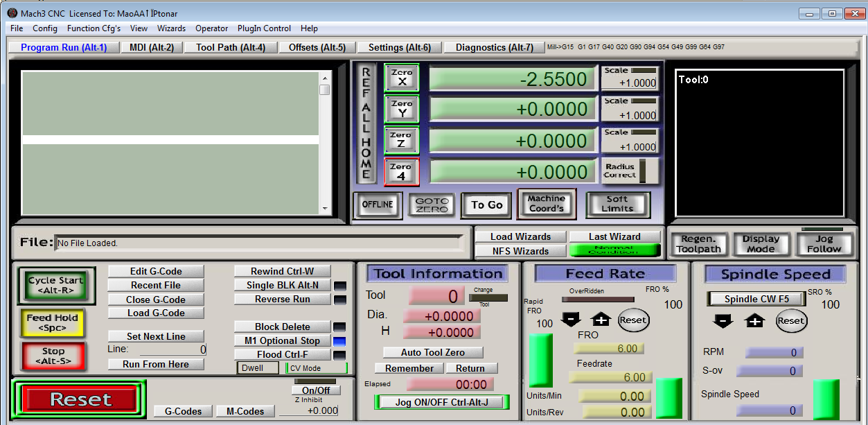868x425 pixels.
Task: Click Auto Tool Zero button
Action: coord(433,352)
